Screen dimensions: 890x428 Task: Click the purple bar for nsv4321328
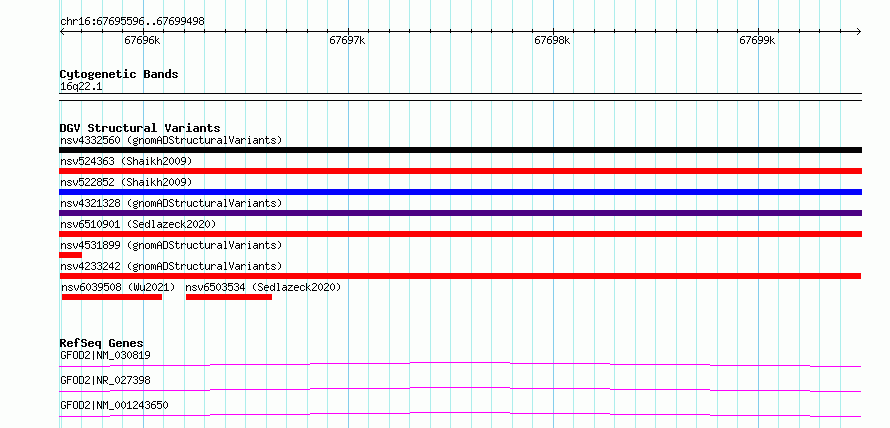coord(460,213)
